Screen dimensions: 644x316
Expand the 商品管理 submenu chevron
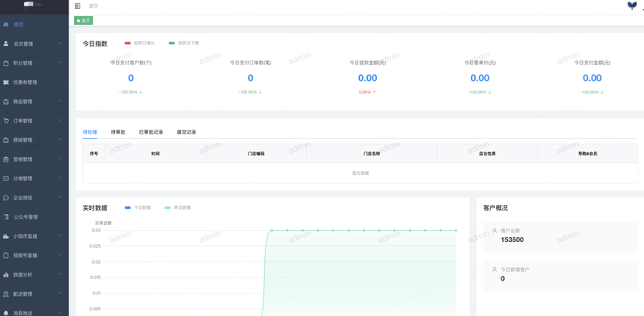click(x=60, y=101)
